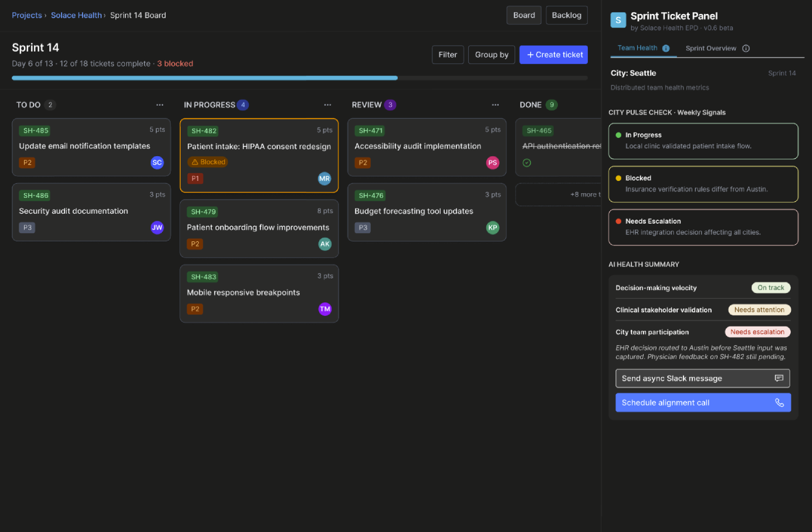Viewport: 812px width, 532px height.
Task: Click the SH-479 ticket ID
Action: point(204,211)
